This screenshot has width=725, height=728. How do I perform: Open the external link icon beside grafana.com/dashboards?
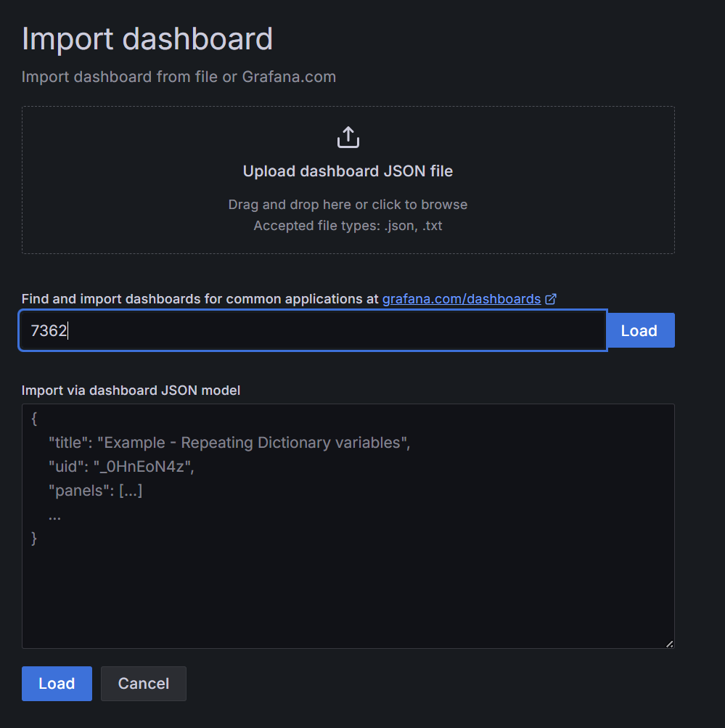(x=551, y=299)
